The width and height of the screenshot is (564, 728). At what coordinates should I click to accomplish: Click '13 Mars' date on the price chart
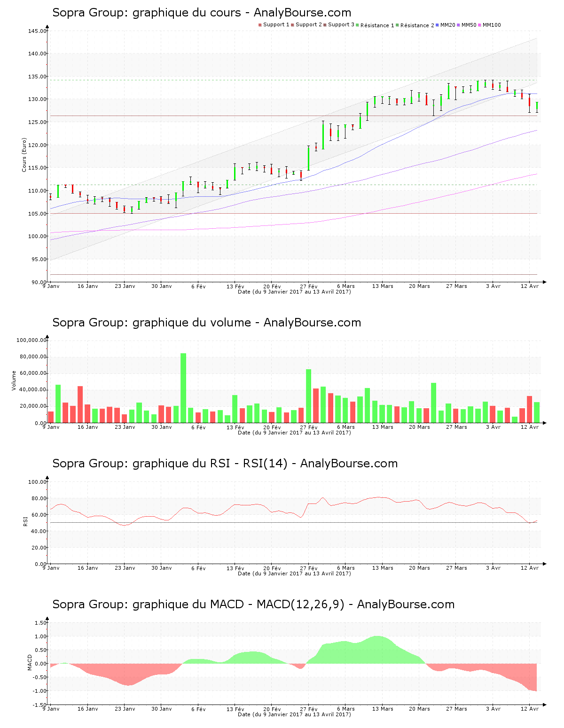click(383, 286)
